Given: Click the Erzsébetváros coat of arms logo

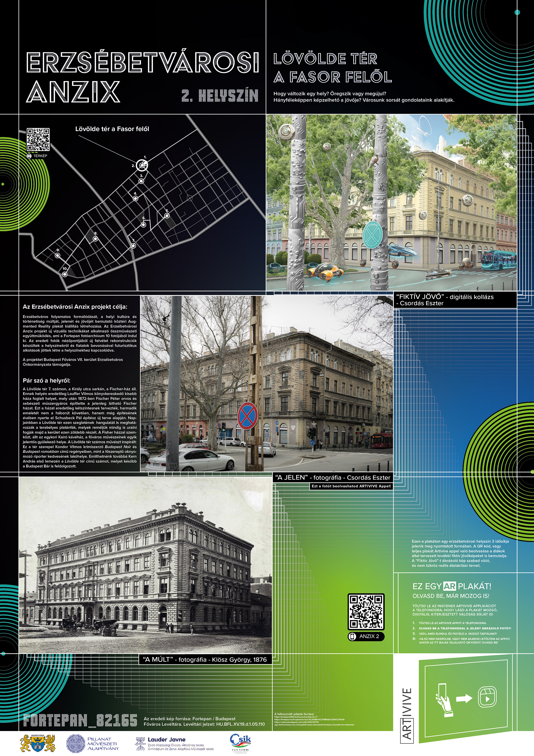Looking at the screenshot, I should tap(38, 743).
